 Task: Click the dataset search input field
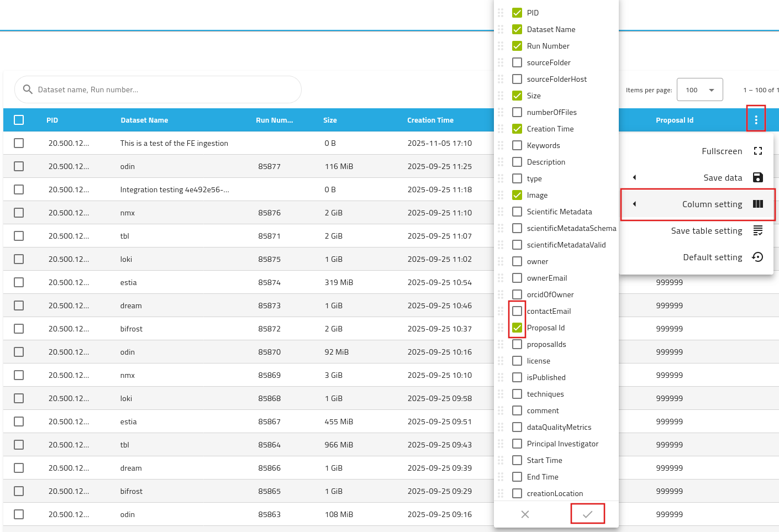(166, 89)
